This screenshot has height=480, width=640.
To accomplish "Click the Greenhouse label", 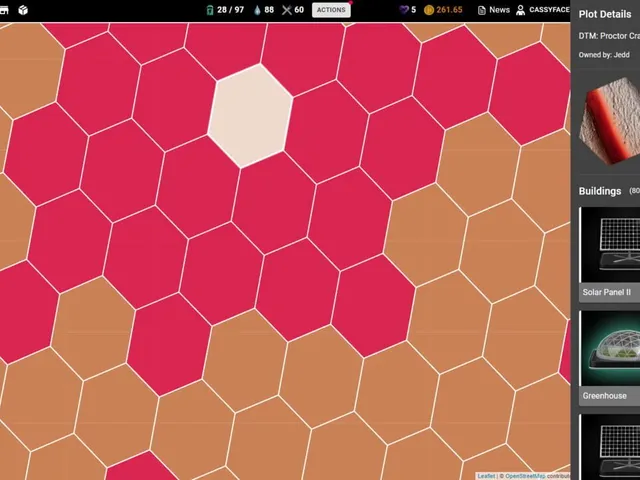I will click(x=604, y=396).
